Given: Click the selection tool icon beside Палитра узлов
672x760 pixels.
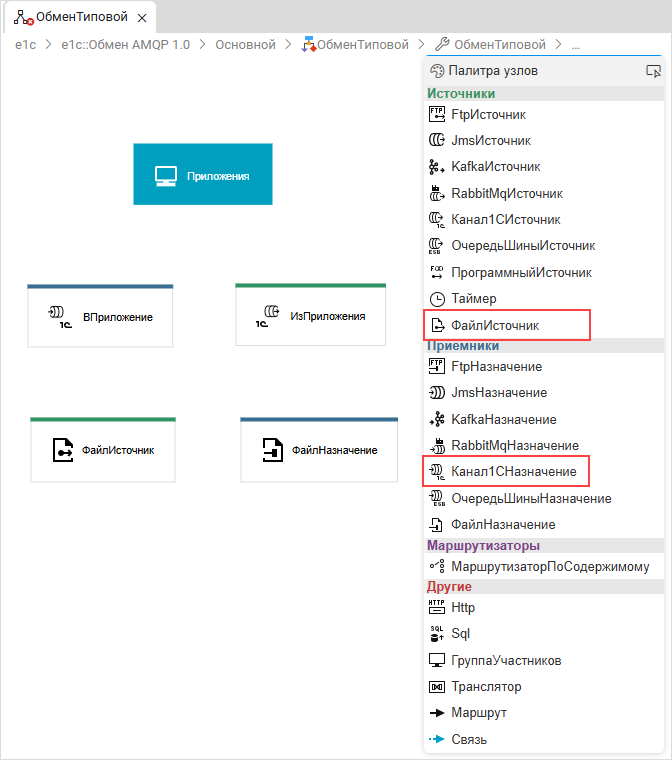Looking at the screenshot, I should point(654,71).
